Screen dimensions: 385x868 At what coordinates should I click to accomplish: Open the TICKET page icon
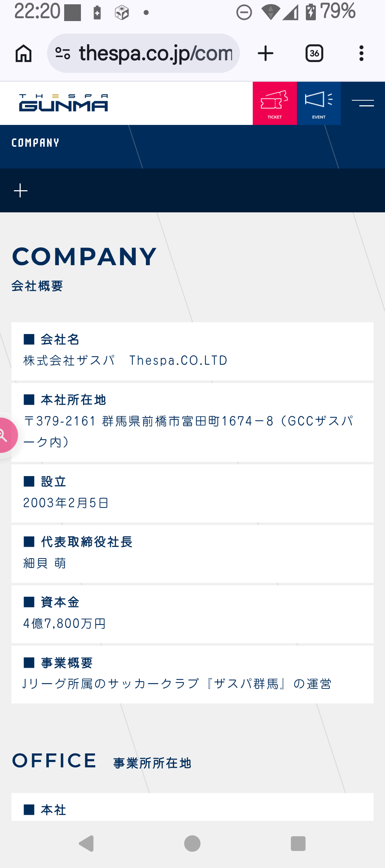coord(274,104)
